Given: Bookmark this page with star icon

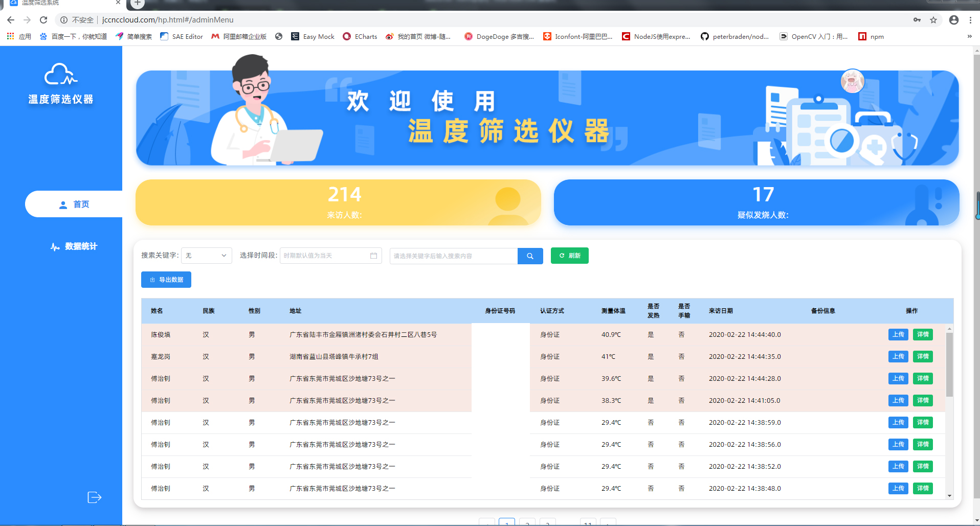Looking at the screenshot, I should pos(933,20).
